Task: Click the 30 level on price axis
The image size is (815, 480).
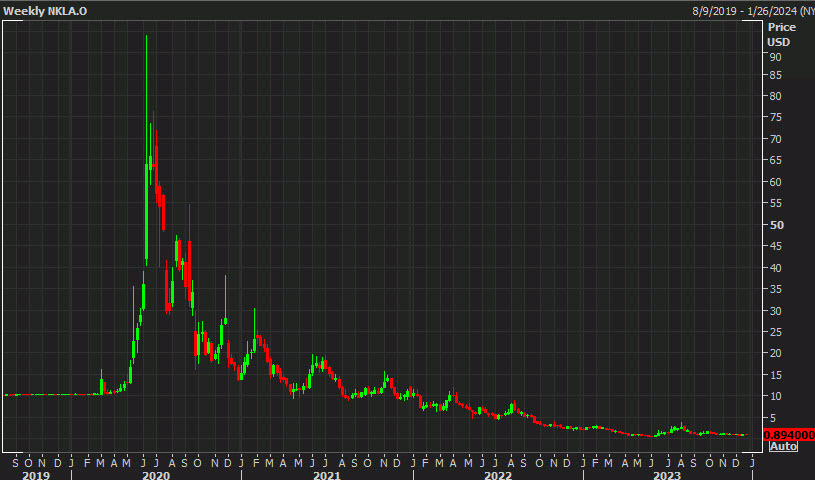Action: point(775,310)
